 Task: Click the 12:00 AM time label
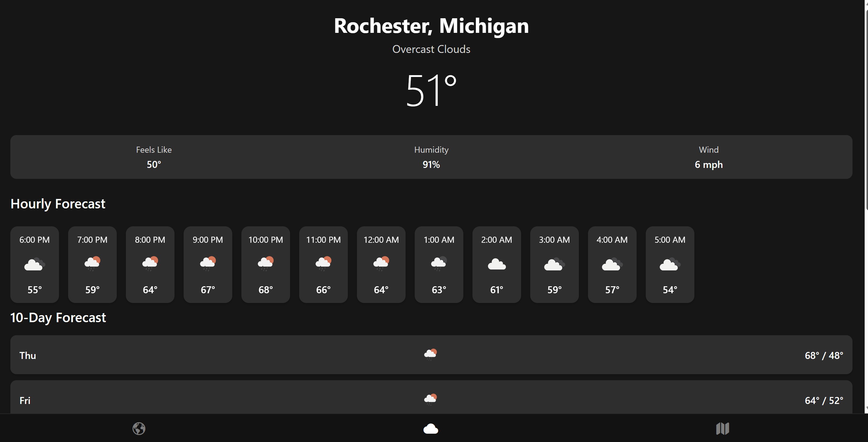(x=381, y=240)
